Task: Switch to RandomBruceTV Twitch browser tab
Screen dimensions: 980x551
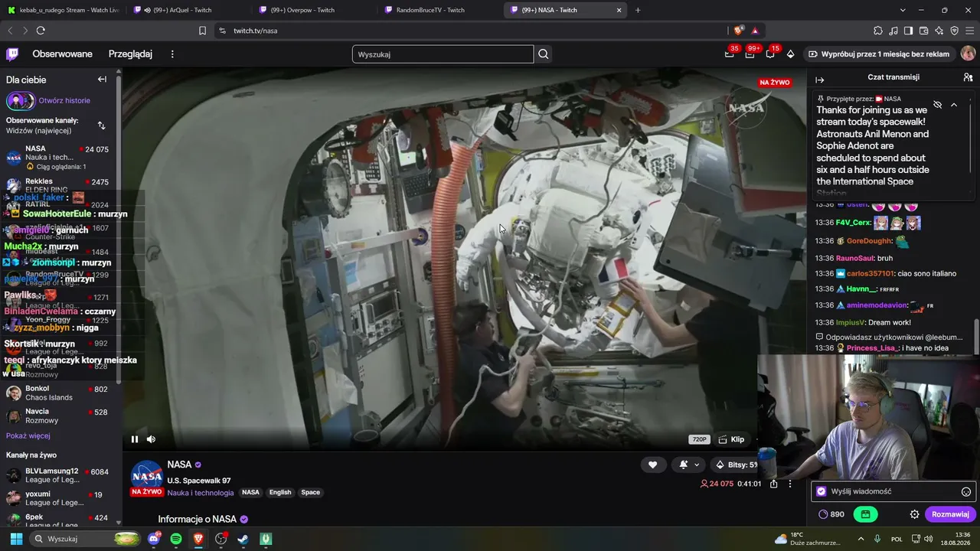Action: coord(439,10)
